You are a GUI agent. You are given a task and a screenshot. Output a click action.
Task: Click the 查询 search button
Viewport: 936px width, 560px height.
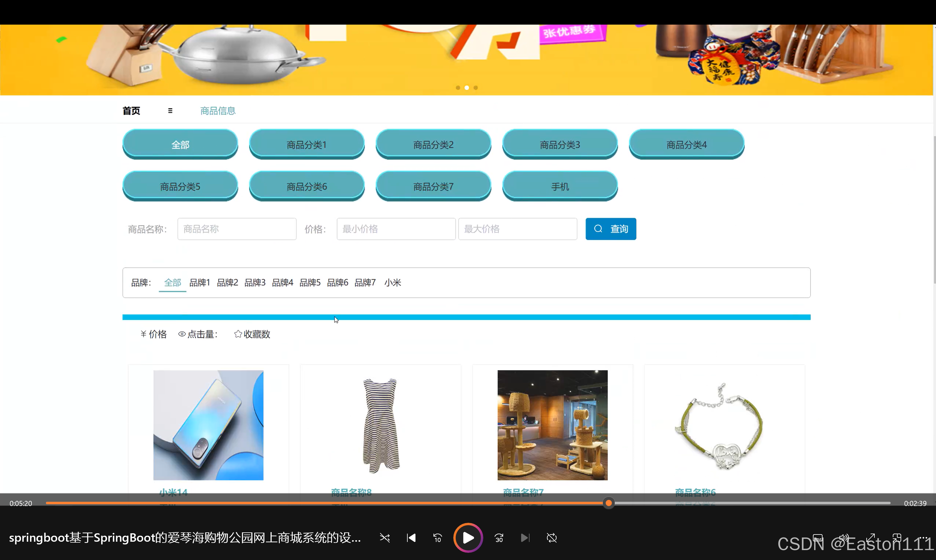click(611, 229)
